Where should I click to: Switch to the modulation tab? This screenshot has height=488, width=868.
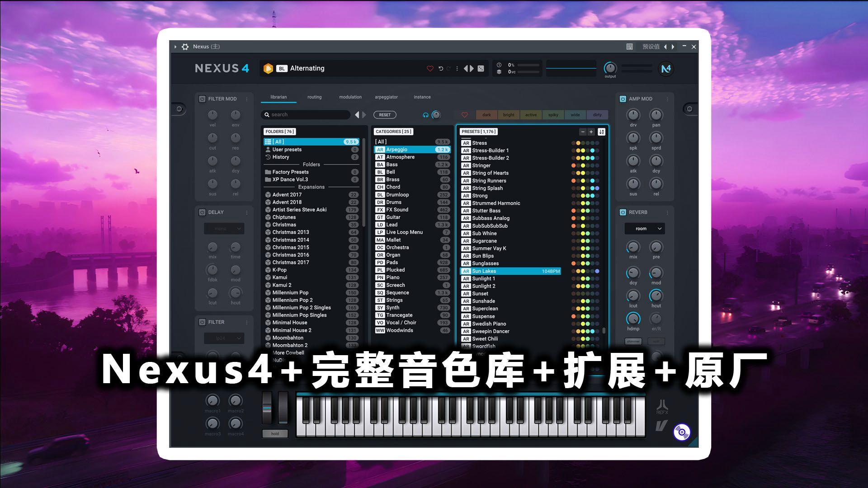point(350,97)
